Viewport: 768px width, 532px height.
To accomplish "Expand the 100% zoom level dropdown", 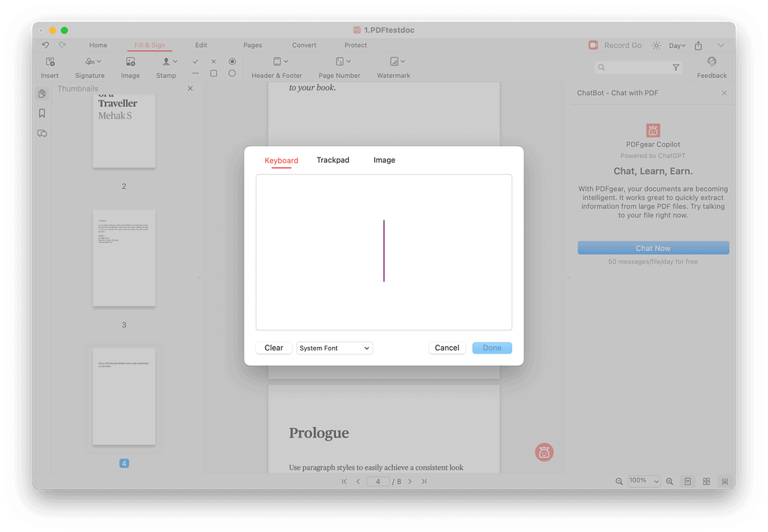I will (644, 481).
